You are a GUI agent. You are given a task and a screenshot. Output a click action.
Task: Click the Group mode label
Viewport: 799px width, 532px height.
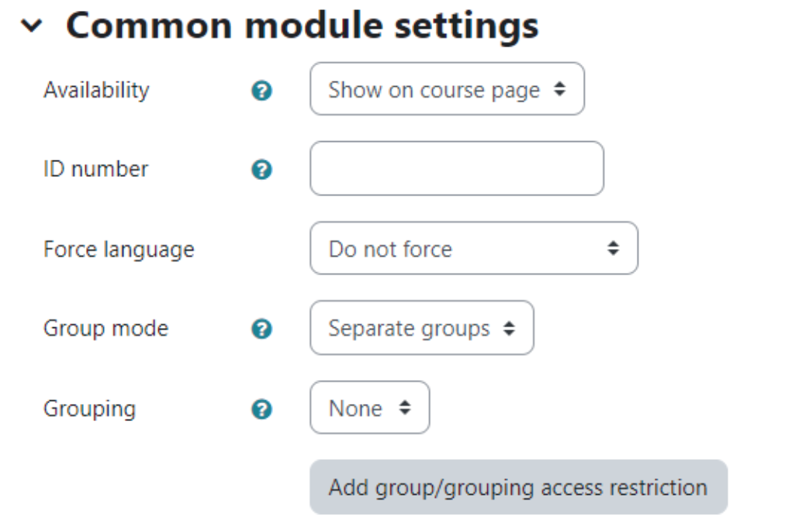point(106,329)
